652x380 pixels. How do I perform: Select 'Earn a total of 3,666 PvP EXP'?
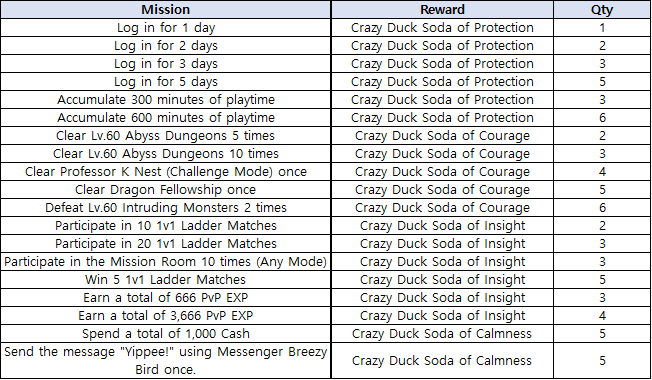(x=165, y=316)
